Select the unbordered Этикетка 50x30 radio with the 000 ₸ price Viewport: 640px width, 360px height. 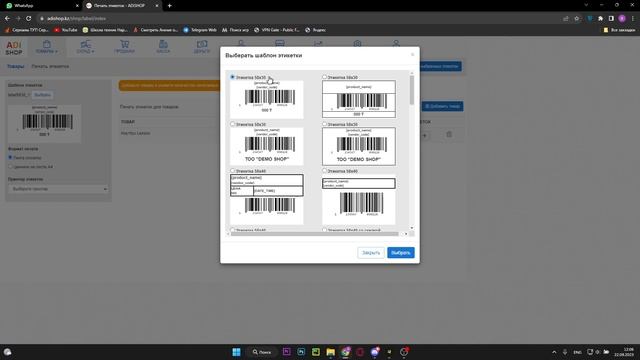point(232,77)
